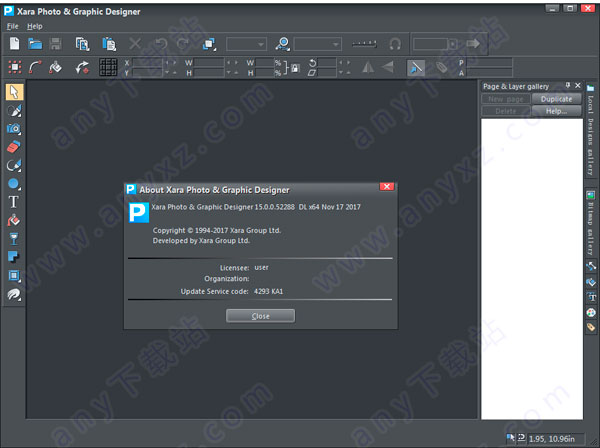
Task: Select the Photo camera tool
Action: click(x=14, y=129)
